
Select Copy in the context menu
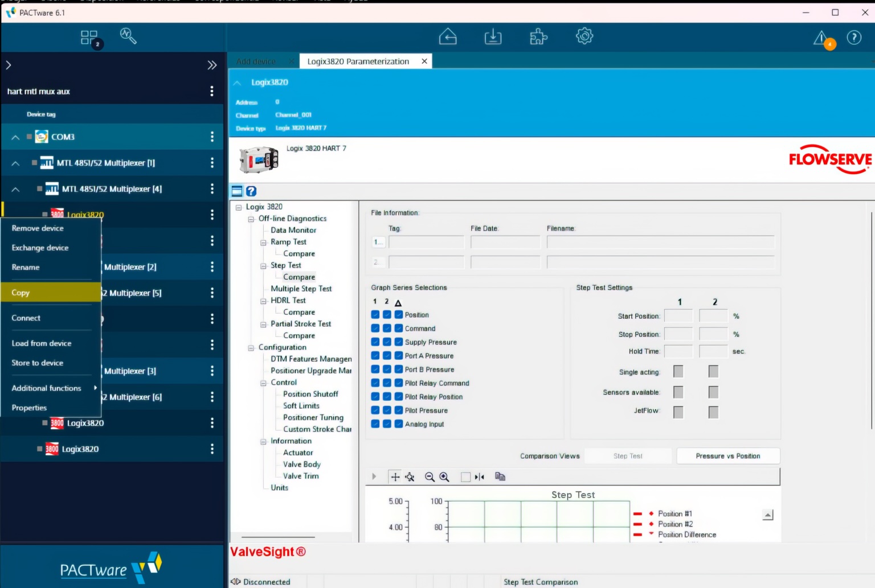click(x=51, y=293)
